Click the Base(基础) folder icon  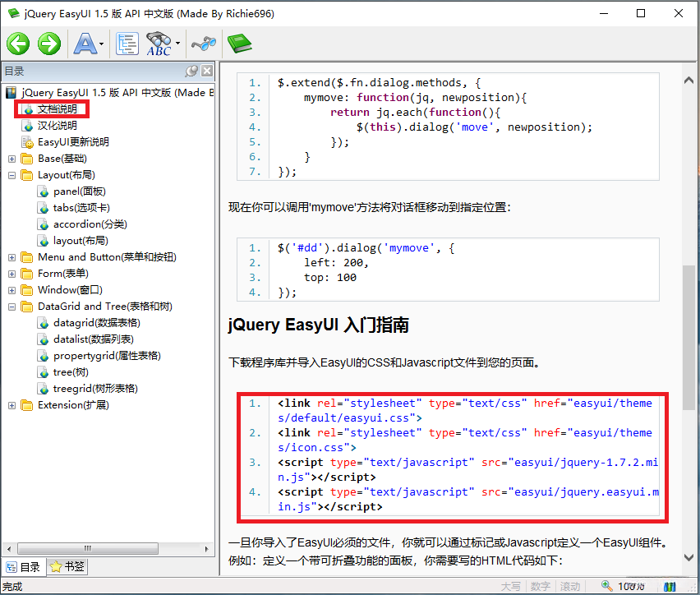tap(27, 159)
